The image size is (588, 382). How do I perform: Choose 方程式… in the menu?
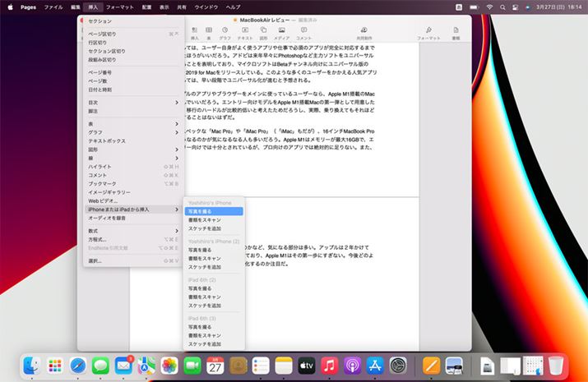point(132,239)
